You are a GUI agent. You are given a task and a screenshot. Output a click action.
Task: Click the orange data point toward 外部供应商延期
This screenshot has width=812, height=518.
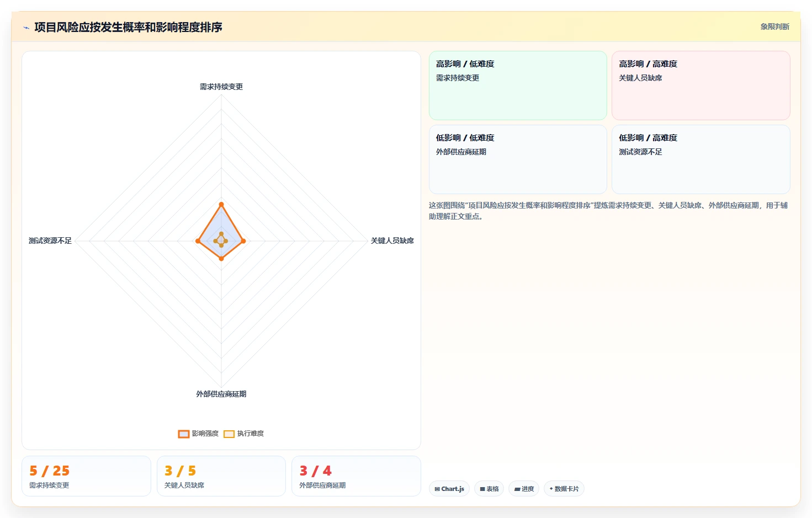click(x=221, y=258)
